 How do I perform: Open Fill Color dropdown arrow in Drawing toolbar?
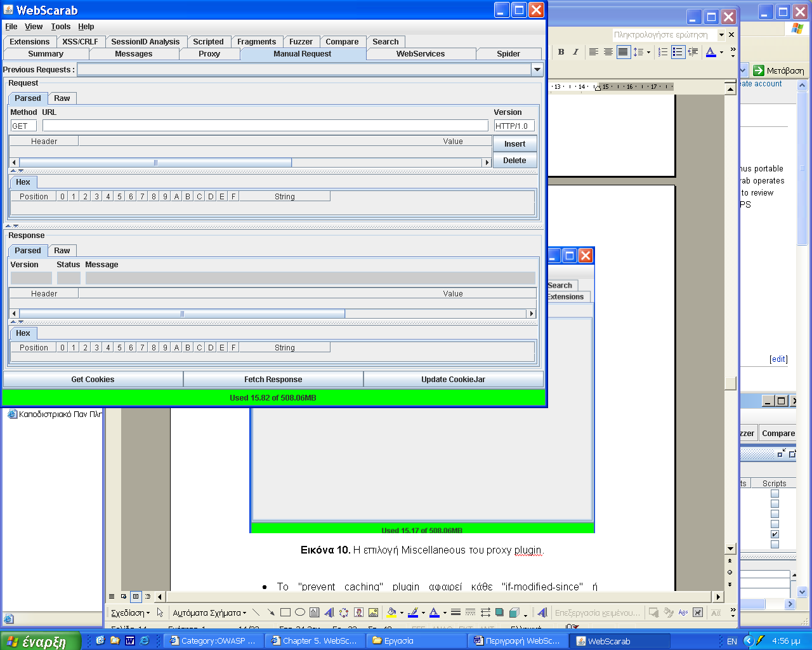click(402, 613)
